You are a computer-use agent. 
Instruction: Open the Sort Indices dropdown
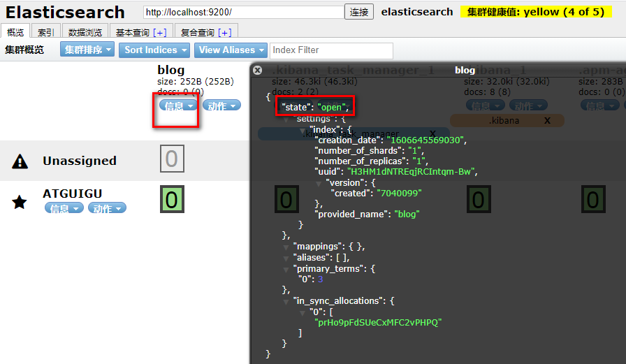pos(154,50)
